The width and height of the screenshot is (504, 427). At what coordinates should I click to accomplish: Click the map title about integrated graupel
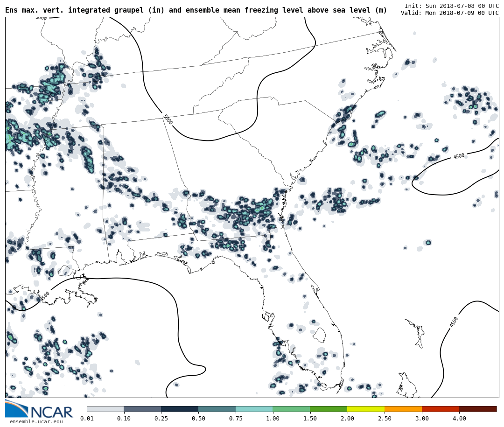point(196,10)
